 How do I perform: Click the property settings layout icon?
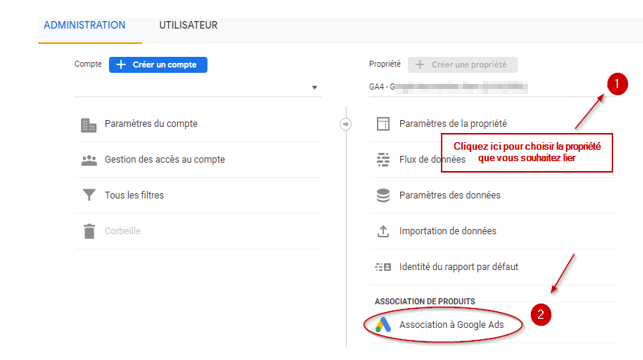383,124
